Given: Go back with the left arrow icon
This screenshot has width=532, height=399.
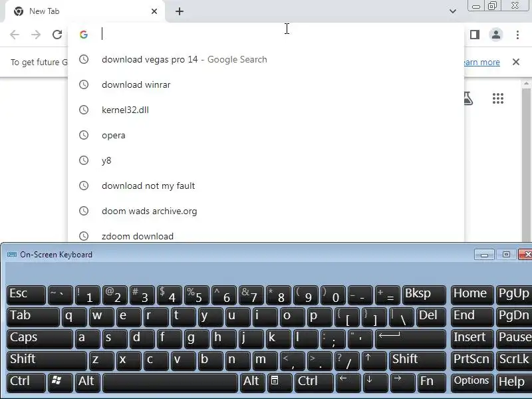Looking at the screenshot, I should tap(15, 35).
